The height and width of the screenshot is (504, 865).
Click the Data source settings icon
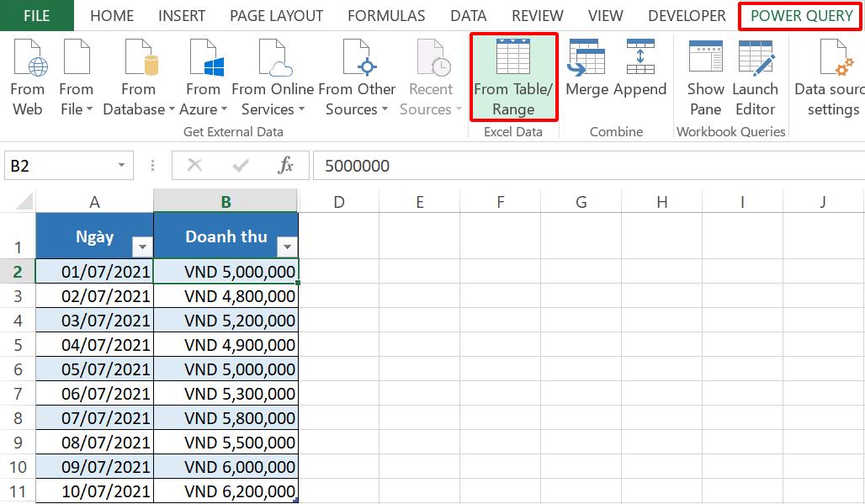click(x=831, y=74)
